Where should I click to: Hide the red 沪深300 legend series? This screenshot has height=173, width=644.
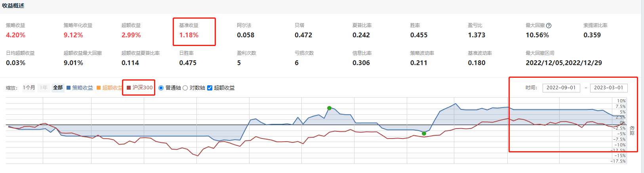point(139,88)
